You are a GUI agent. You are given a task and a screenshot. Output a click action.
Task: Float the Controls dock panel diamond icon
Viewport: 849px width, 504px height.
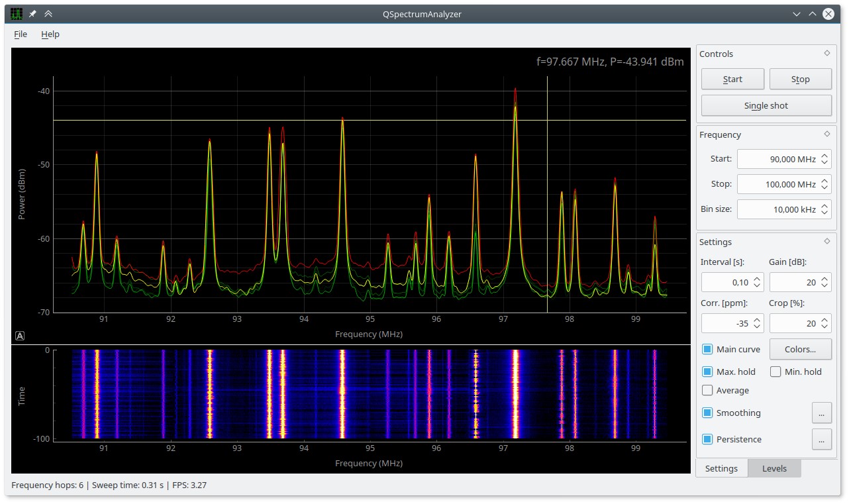click(826, 54)
